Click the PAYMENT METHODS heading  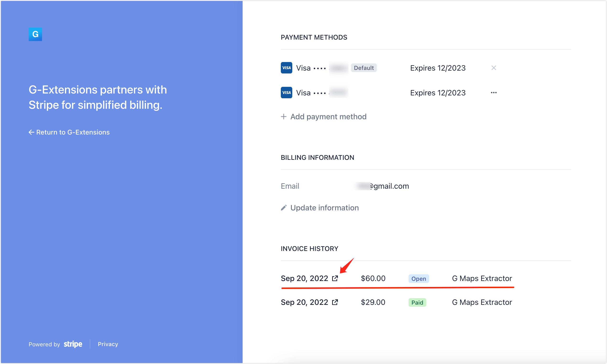[x=314, y=37]
